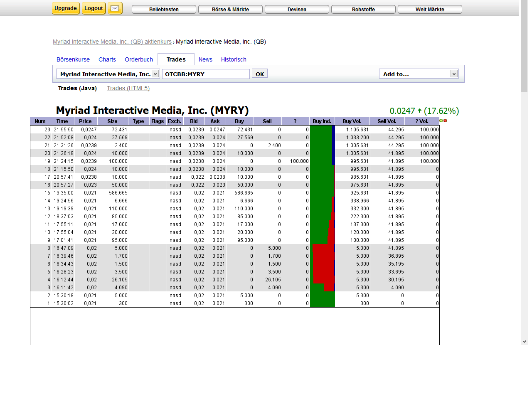Screen dimensions: 532x409
Task: Click the size 586.665 in row 15
Action: 118,193
